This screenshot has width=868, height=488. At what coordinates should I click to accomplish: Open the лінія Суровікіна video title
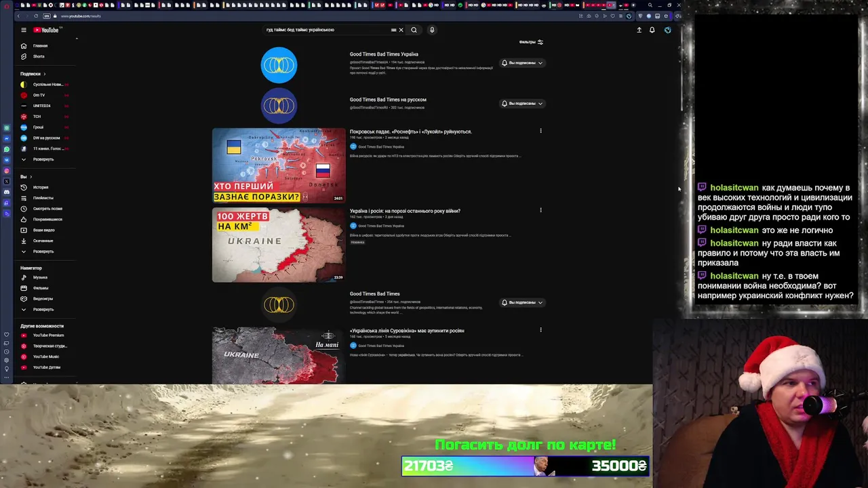407,331
